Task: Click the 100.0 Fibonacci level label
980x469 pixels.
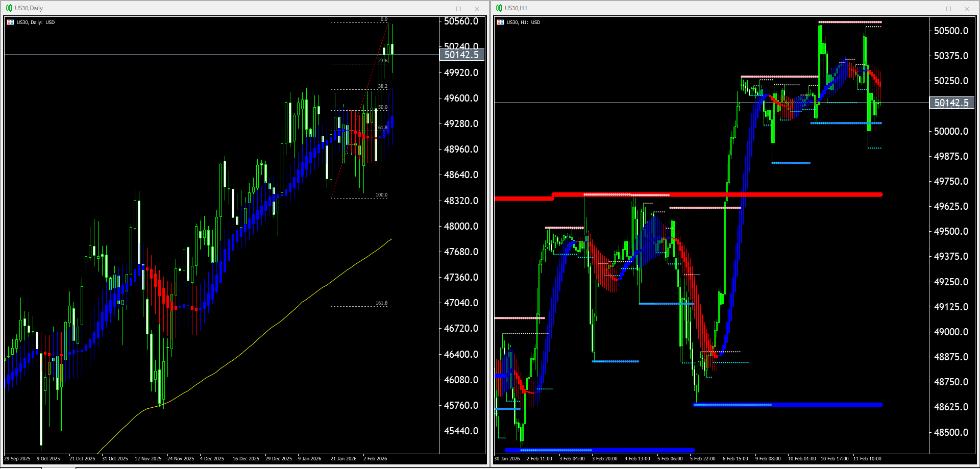Action: point(381,195)
